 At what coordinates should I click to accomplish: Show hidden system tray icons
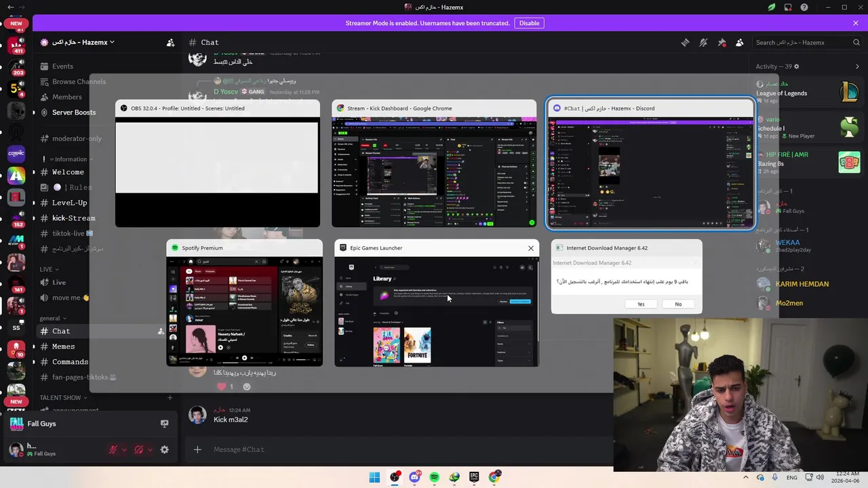click(x=745, y=477)
